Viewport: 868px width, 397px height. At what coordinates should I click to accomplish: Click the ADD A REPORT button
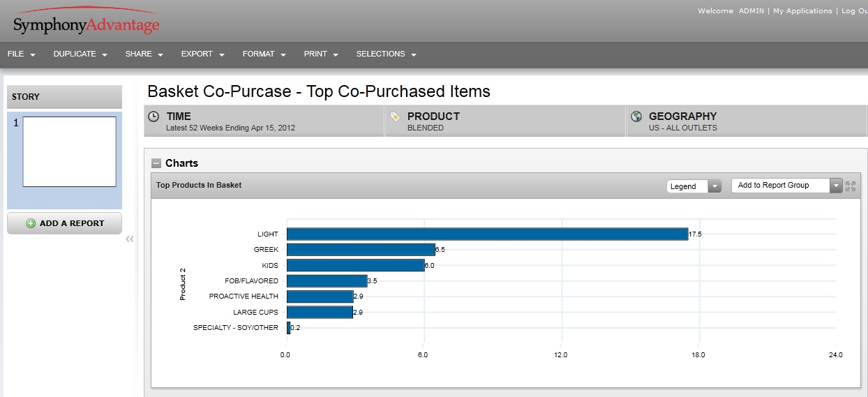pyautogui.click(x=64, y=223)
